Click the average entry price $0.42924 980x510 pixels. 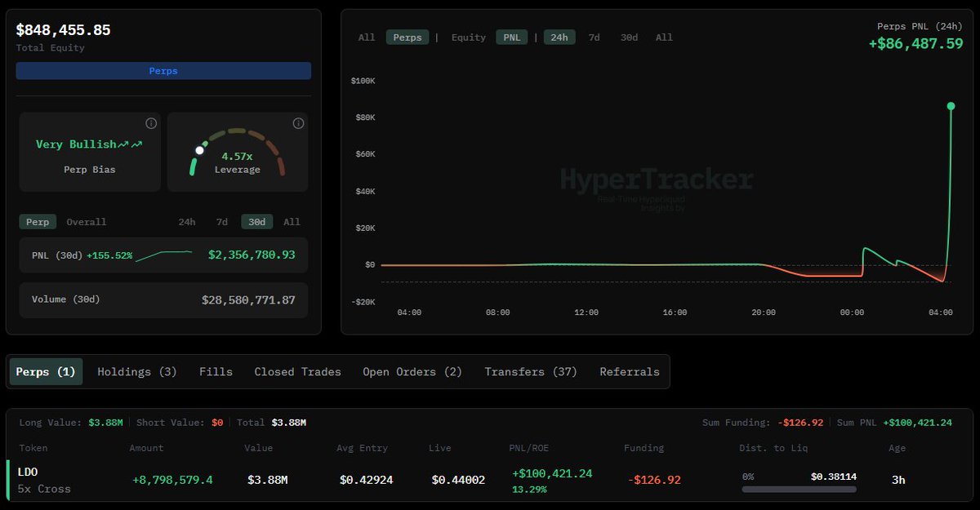(x=365, y=480)
